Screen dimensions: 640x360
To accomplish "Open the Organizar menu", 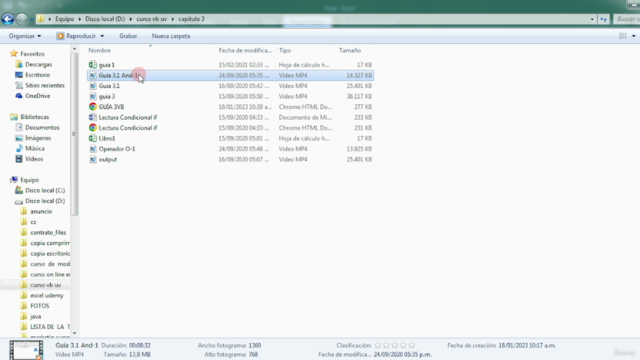I will coord(25,36).
